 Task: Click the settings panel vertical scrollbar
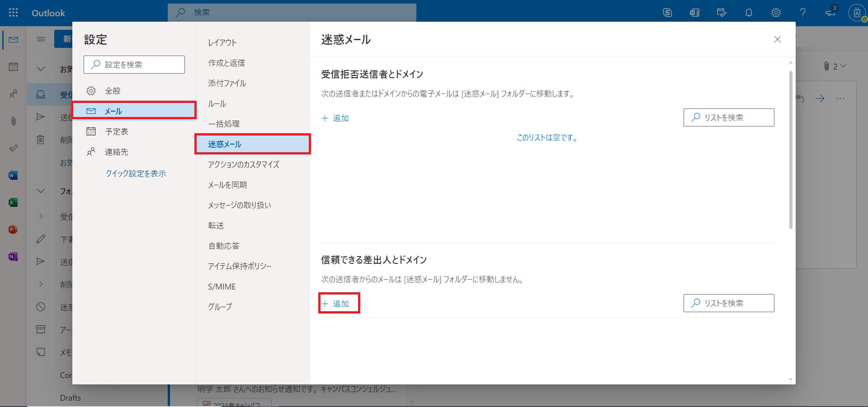790,149
